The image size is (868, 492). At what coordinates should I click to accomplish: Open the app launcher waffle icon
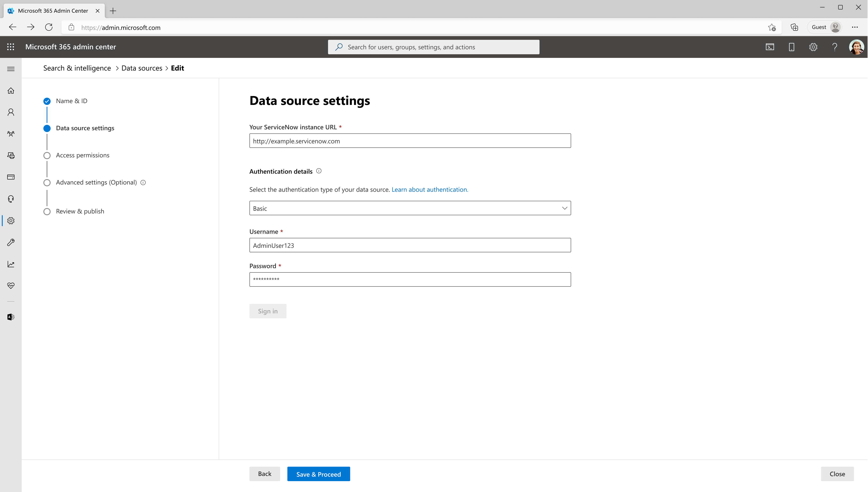11,47
